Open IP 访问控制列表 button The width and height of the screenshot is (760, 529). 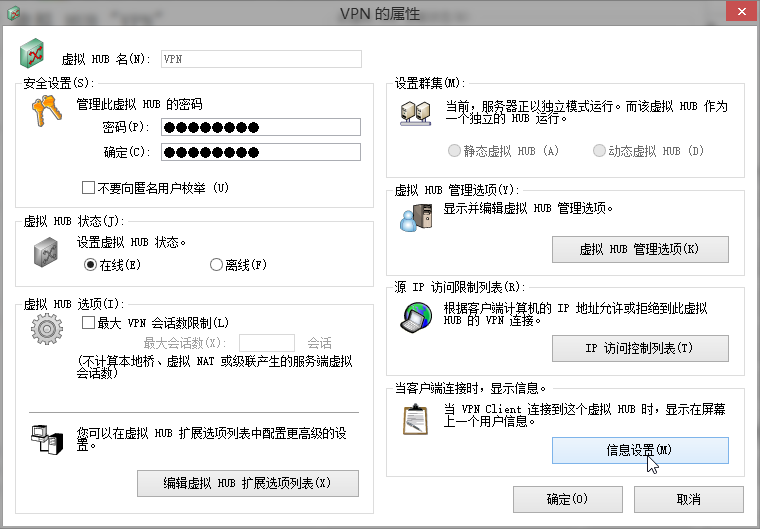pyautogui.click(x=640, y=348)
